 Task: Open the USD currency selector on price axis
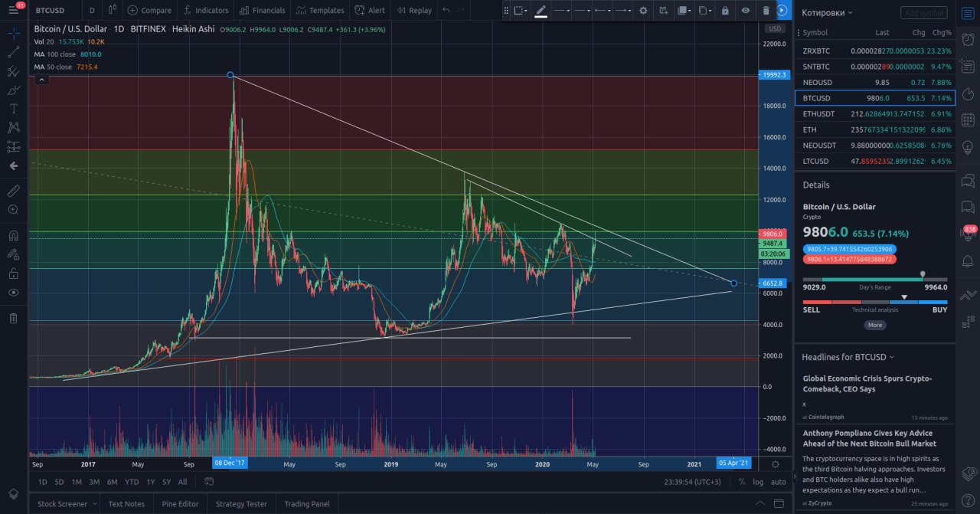[x=776, y=28]
